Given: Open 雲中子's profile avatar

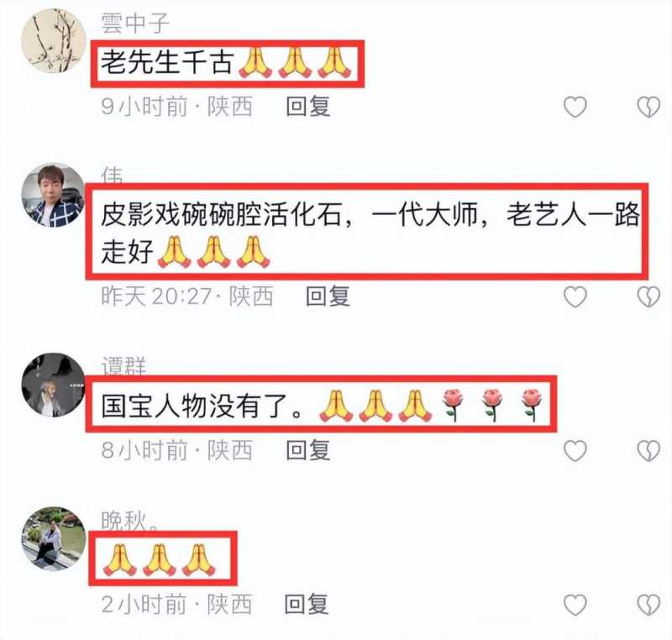Looking at the screenshot, I should pyautogui.click(x=54, y=40).
